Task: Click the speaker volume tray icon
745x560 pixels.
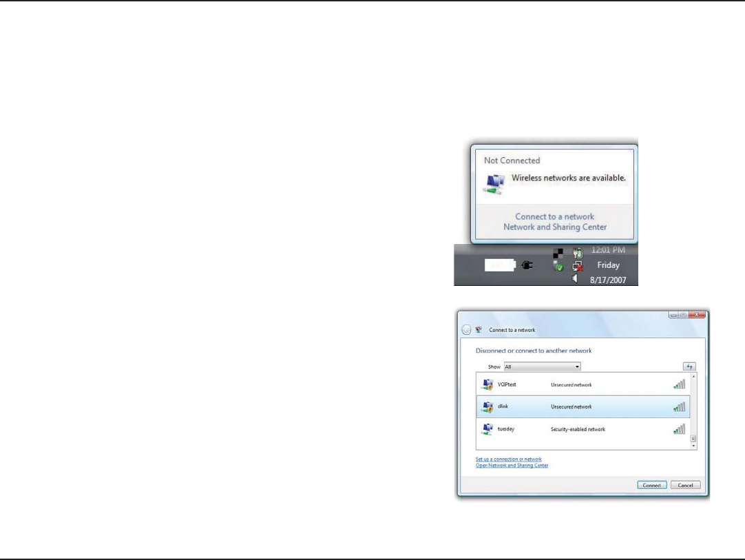Action: click(x=575, y=278)
